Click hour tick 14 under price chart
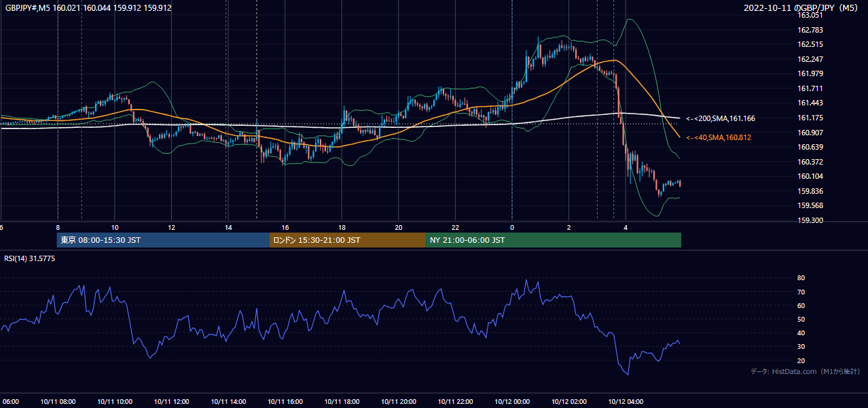Screen dimensions: 868x408 pos(228,228)
